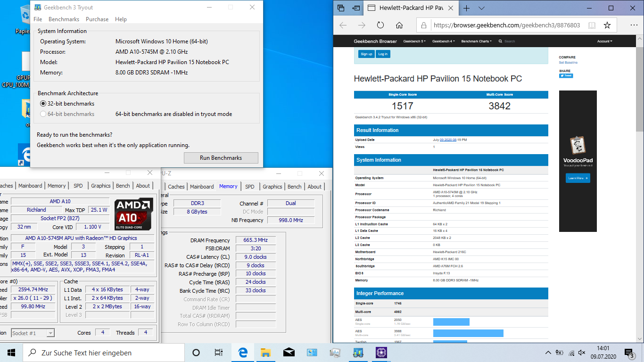Open Bench tab in CPU-Z window with AMD logo
Screen dimensions: 644x362
(123, 186)
